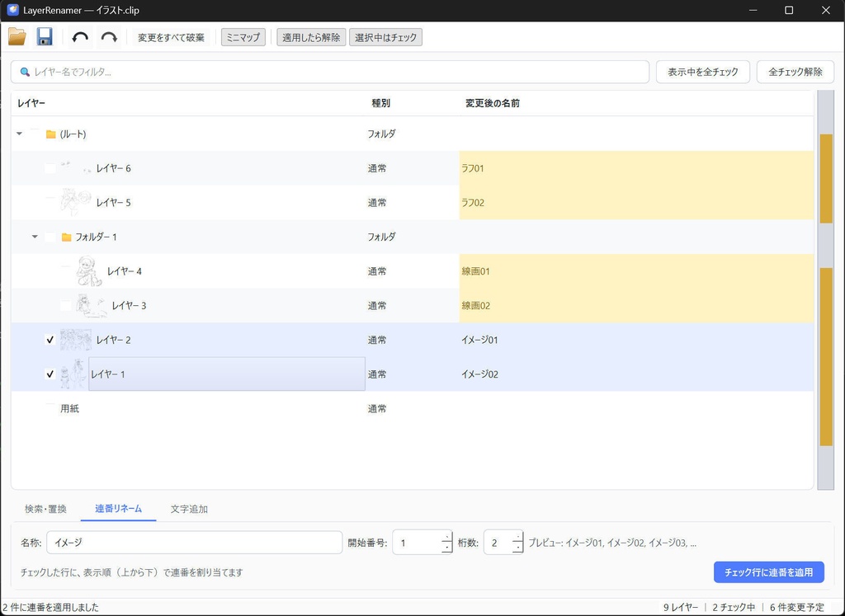Click the search magnifier icon in filter box
The width and height of the screenshot is (845, 616).
pos(24,72)
